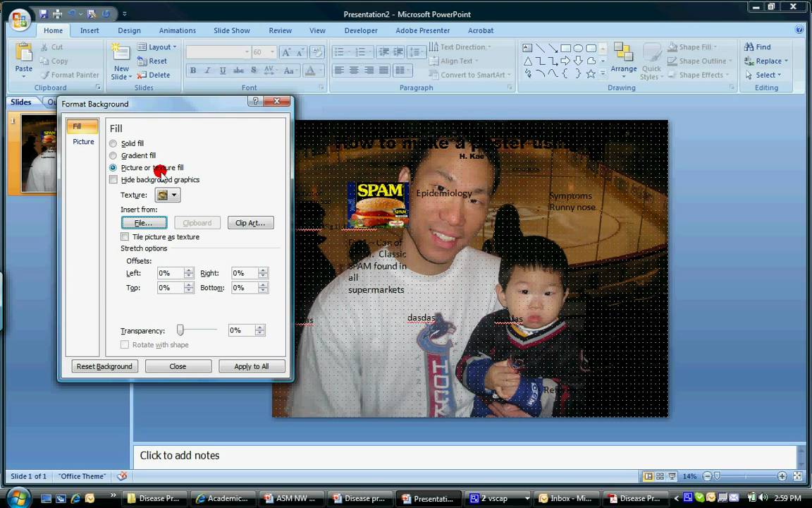Select the slide 1 thumbnail
Viewport: 812px width, 508px height.
click(39, 154)
